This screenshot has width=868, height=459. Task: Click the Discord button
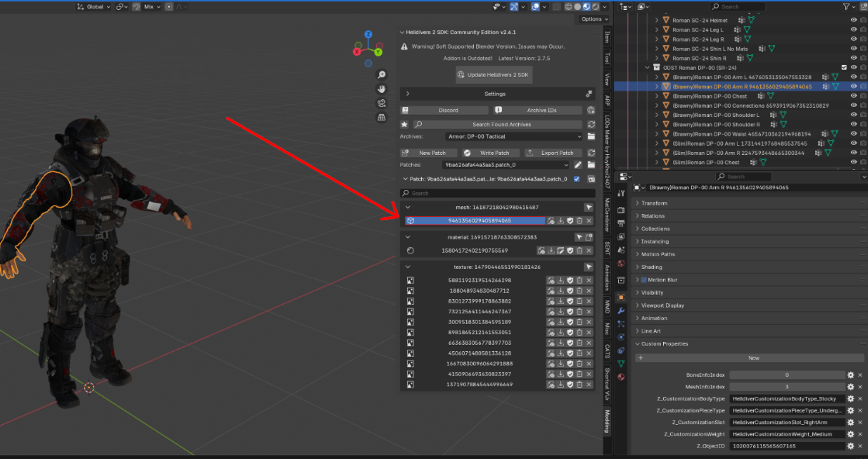pos(444,110)
